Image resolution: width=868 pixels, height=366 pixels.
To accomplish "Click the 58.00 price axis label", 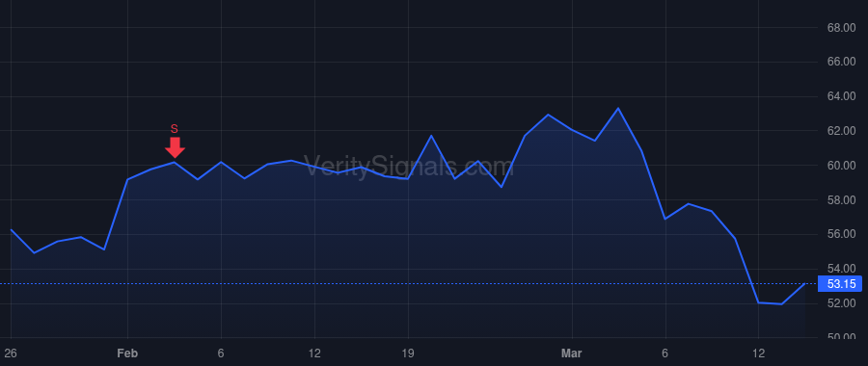I will pos(841,200).
